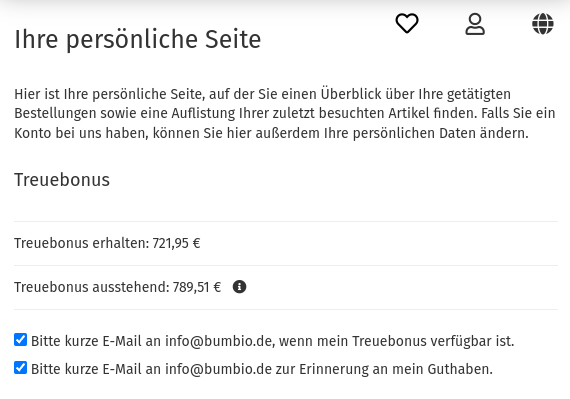Viewport: 570px width, 399px height.
Task: Click the intro paragraph starting 'Hier ist Ihre'
Action: (285, 113)
